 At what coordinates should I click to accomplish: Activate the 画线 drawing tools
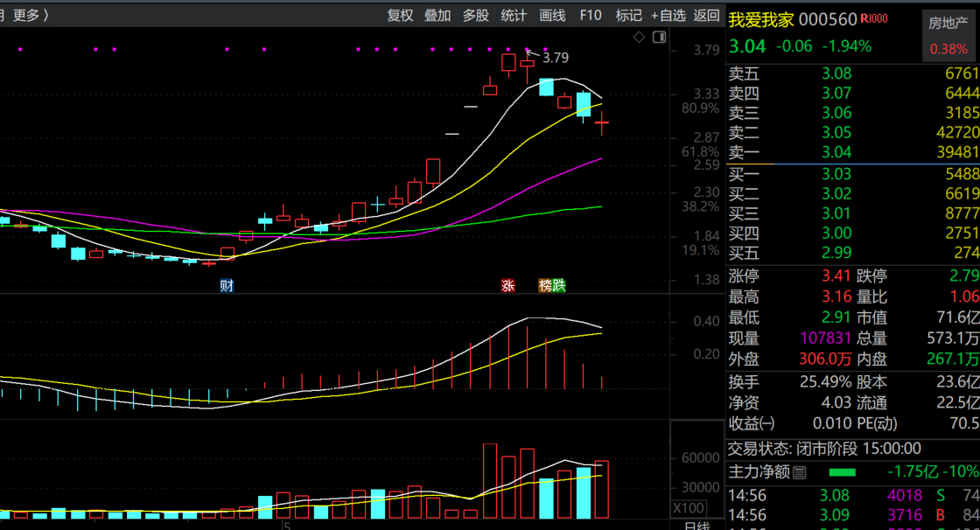[x=552, y=15]
